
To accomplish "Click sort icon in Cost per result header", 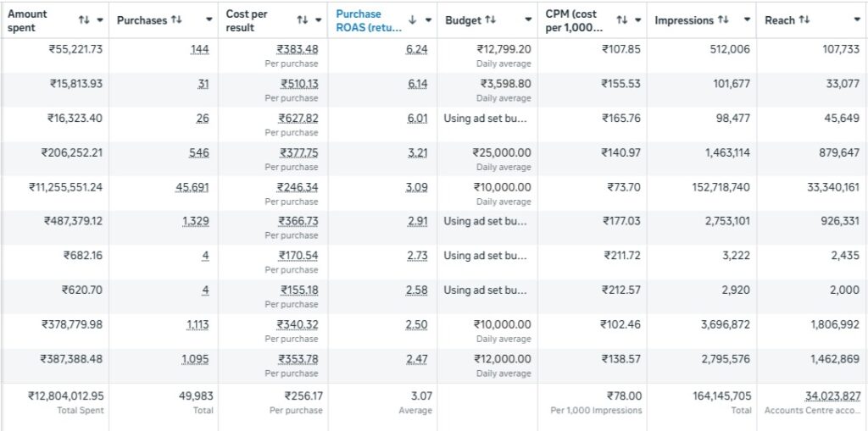I will tap(303, 19).
